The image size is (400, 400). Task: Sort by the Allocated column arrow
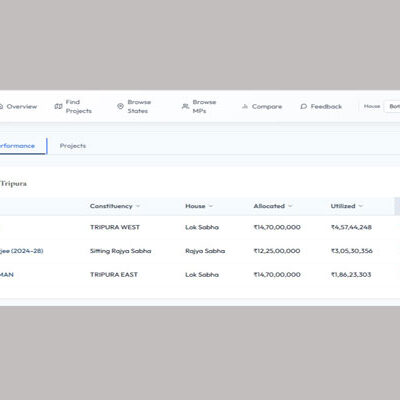290,206
